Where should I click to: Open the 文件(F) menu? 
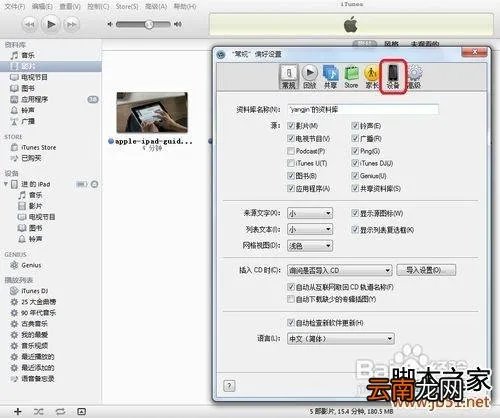15,6
